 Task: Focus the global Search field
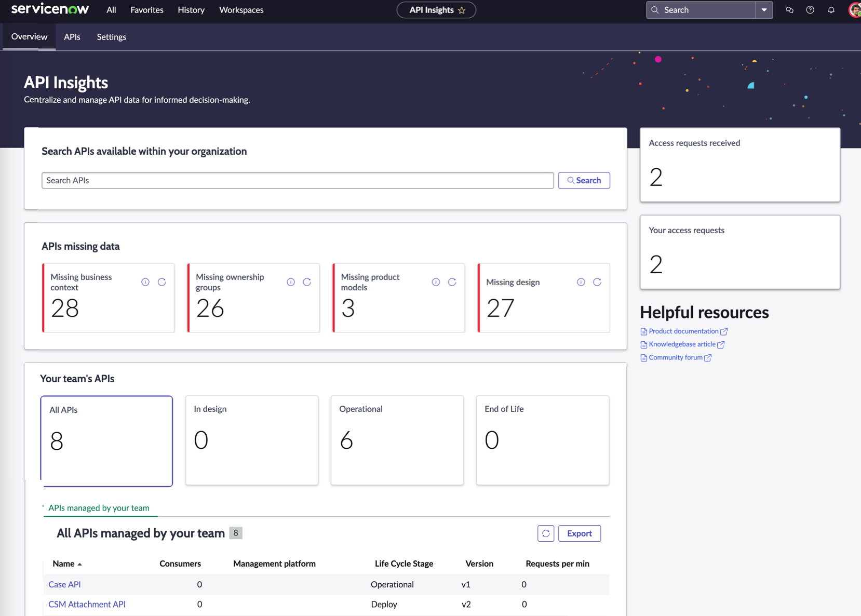coord(701,10)
